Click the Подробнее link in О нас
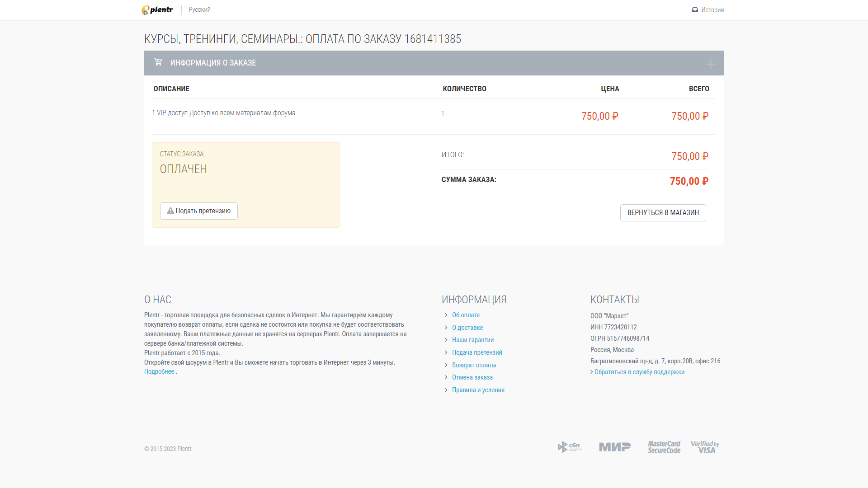 [x=159, y=371]
